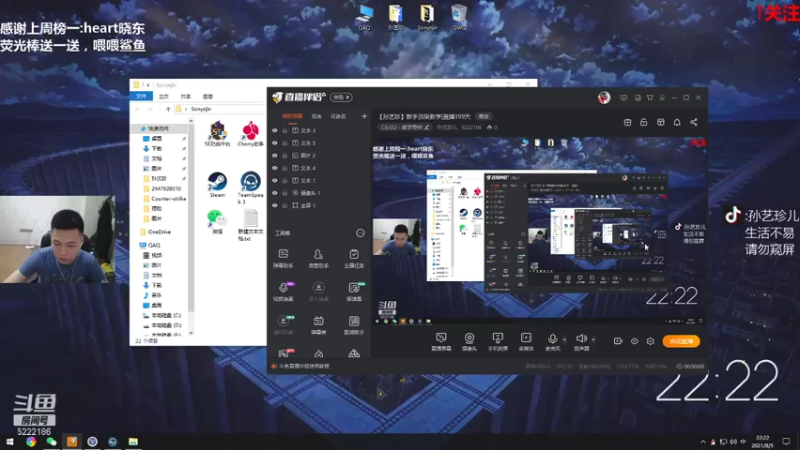Add a 直播屏幕 screen capture source

point(441,341)
